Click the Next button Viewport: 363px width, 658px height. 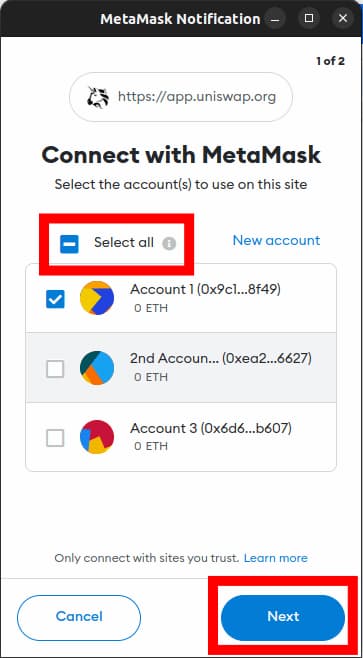coord(283,617)
